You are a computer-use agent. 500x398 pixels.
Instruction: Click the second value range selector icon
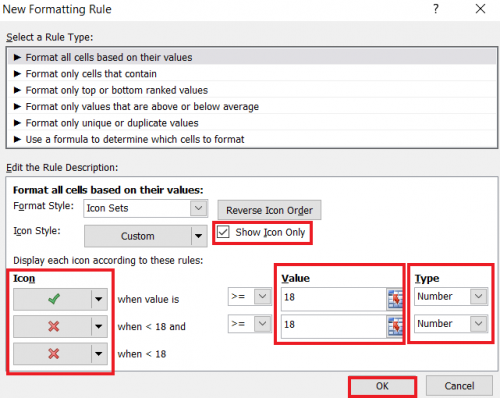pos(395,326)
